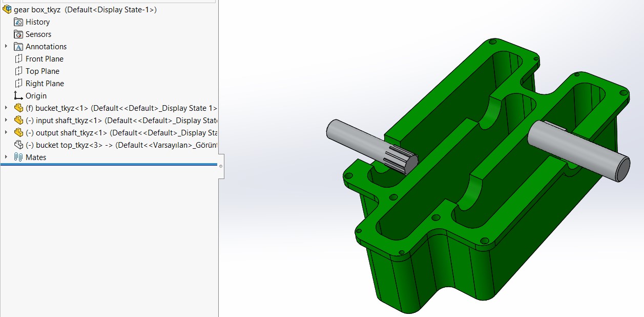Select the (-) output shaft_tkyz<1> label
Screen dimensions: 644x317
tap(121, 133)
